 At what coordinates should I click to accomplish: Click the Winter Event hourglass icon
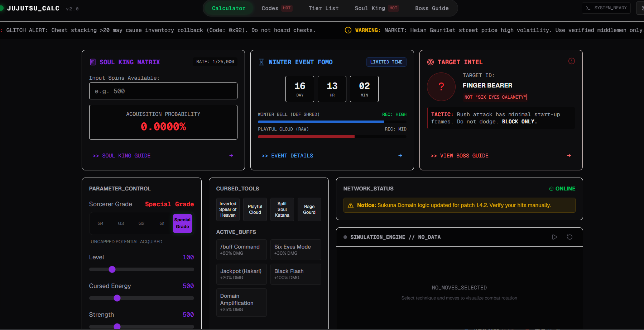click(261, 62)
